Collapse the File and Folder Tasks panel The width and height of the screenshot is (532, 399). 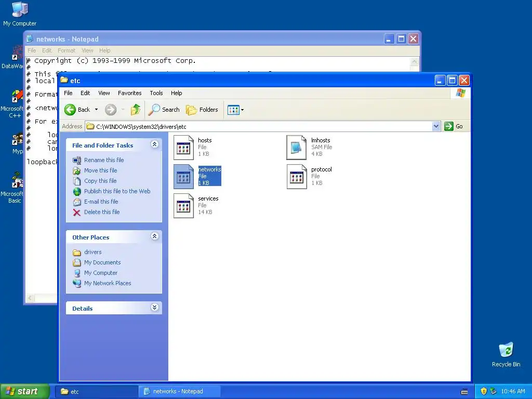point(154,144)
